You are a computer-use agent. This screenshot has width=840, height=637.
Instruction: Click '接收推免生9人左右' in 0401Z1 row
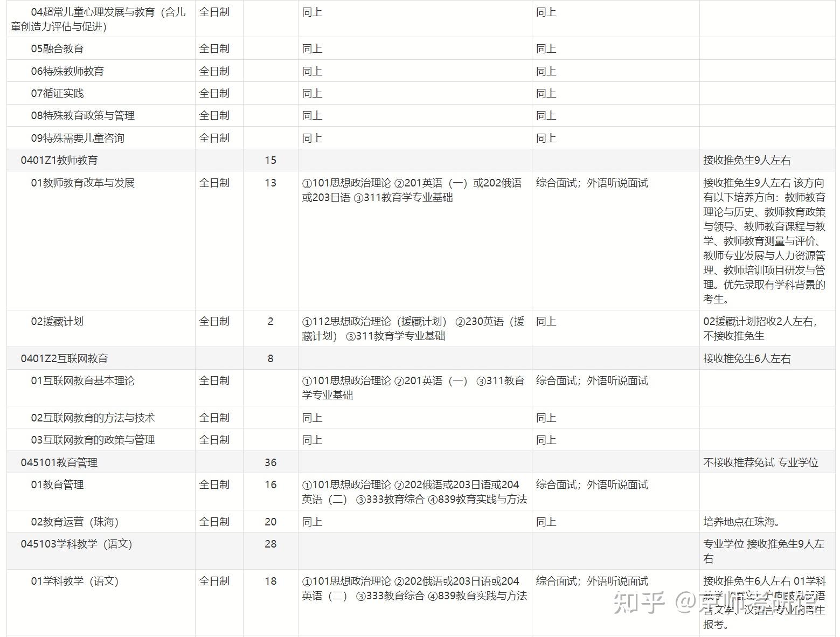tap(747, 160)
